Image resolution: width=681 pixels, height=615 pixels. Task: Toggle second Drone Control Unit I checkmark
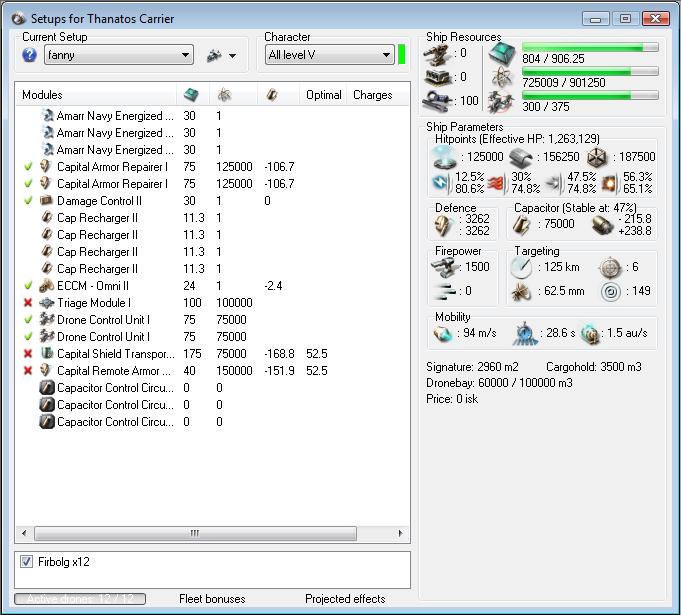coord(28,337)
